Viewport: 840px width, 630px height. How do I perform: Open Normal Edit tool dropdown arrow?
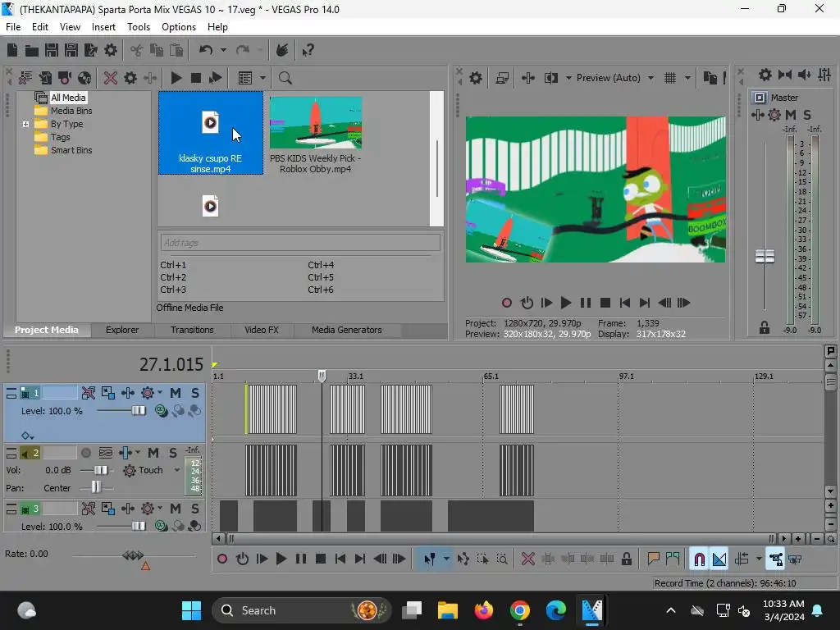(x=446, y=559)
